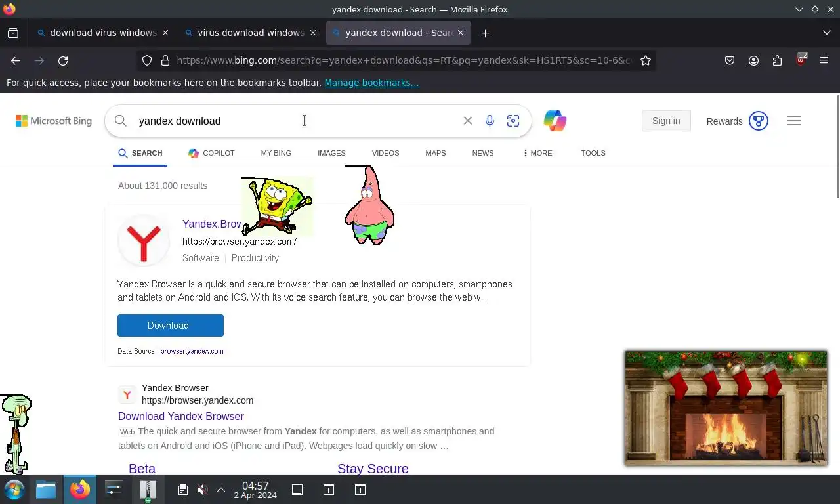This screenshot has height=504, width=840.
Task: Click the red Yandex Y logo
Action: tap(144, 241)
